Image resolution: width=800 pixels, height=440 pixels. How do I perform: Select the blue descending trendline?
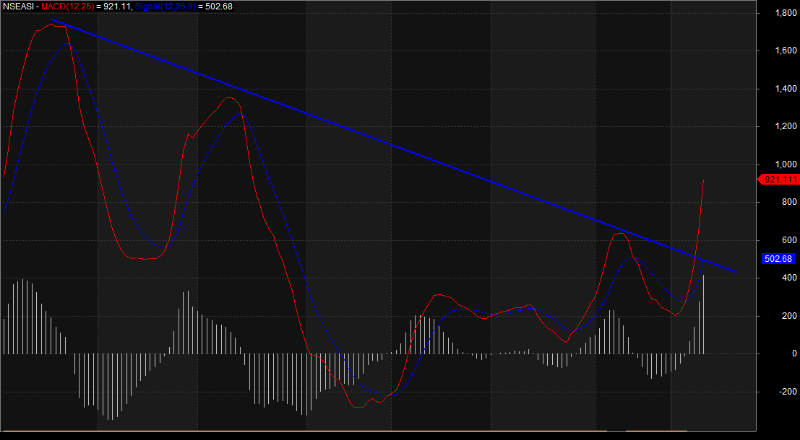(393, 145)
